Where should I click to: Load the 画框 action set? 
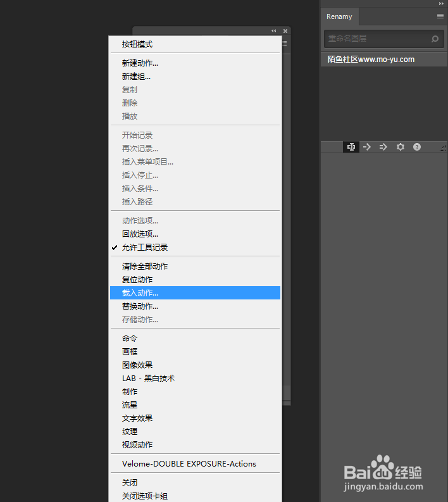[x=195, y=352]
